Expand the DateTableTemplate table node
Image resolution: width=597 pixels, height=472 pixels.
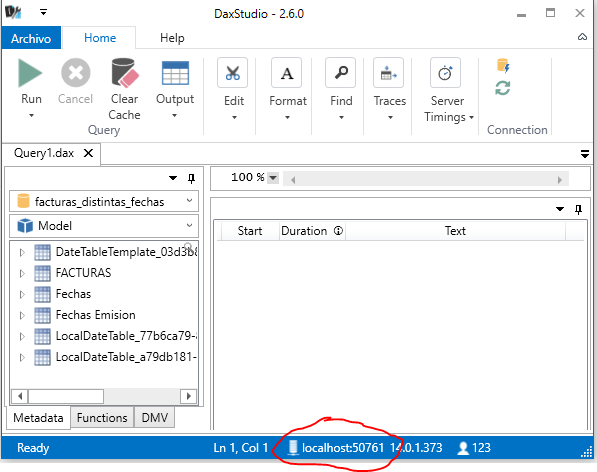pos(22,252)
